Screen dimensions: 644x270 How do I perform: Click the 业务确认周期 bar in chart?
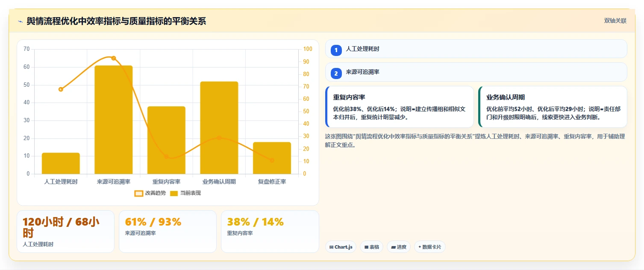tap(219, 128)
